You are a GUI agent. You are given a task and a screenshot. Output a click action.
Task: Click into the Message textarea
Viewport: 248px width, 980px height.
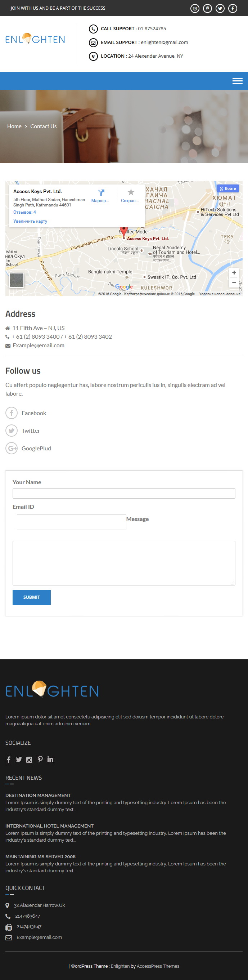click(124, 563)
